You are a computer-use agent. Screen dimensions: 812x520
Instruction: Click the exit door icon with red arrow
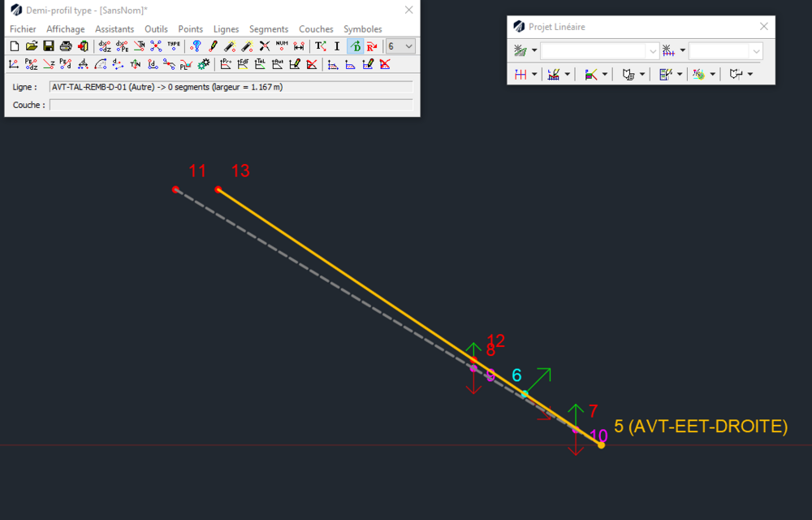[83, 46]
